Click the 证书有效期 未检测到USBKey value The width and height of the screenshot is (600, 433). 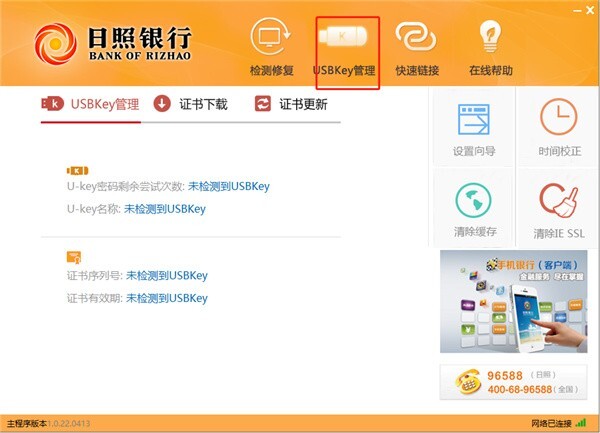(167, 298)
